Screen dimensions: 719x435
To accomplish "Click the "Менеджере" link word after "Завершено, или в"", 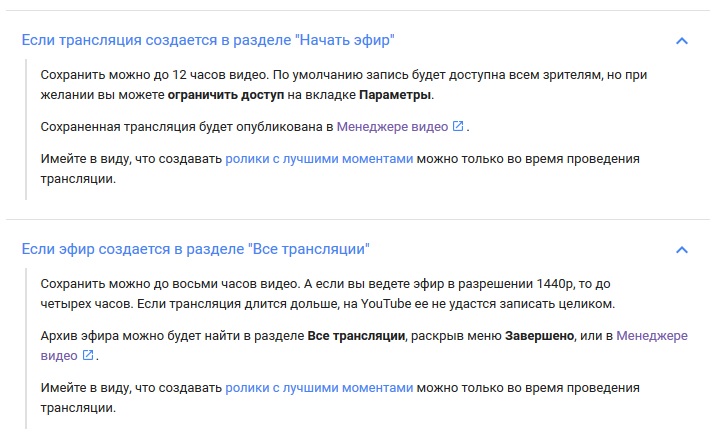I will 652,336.
